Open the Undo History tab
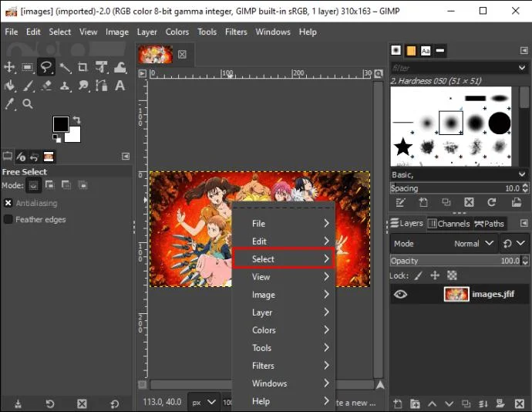Image resolution: width=532 pixels, height=412 pixels. click(34, 157)
